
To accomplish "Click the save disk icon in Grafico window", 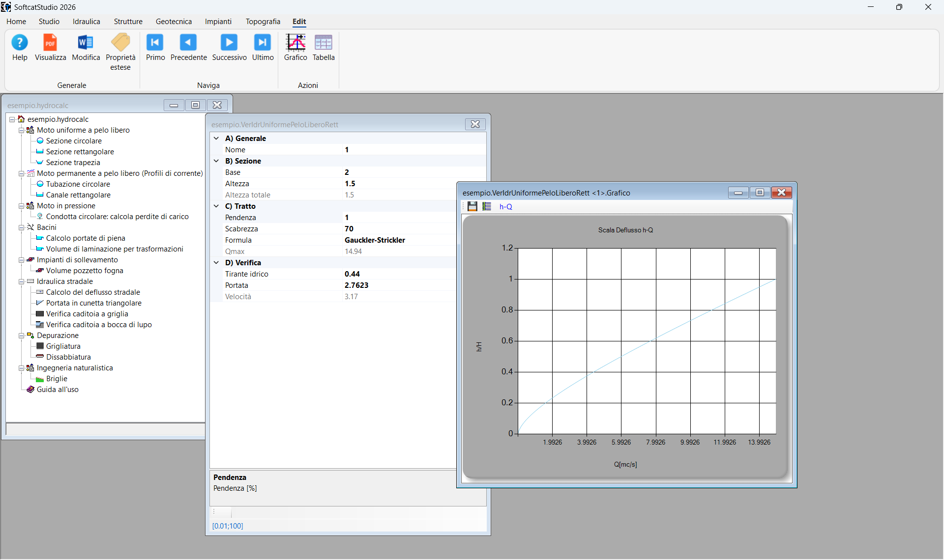I will pos(472,206).
